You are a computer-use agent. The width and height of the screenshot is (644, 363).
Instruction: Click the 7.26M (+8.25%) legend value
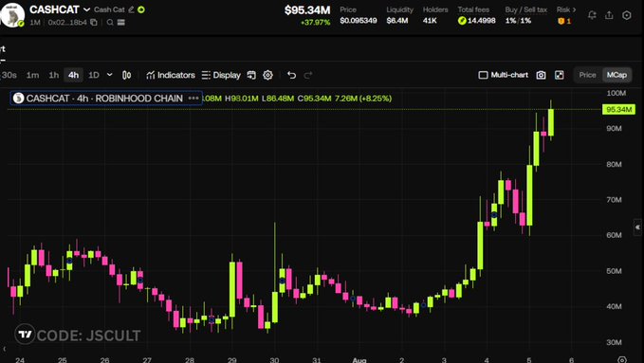point(363,99)
